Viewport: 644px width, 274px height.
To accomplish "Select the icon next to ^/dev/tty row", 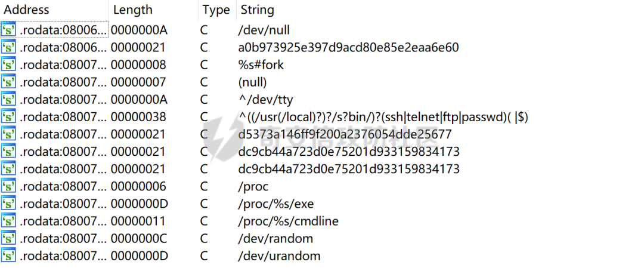I will pyautogui.click(x=8, y=100).
